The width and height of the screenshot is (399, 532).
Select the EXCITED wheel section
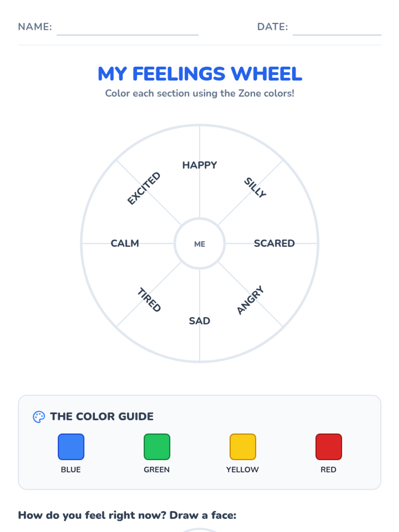pyautogui.click(x=144, y=188)
